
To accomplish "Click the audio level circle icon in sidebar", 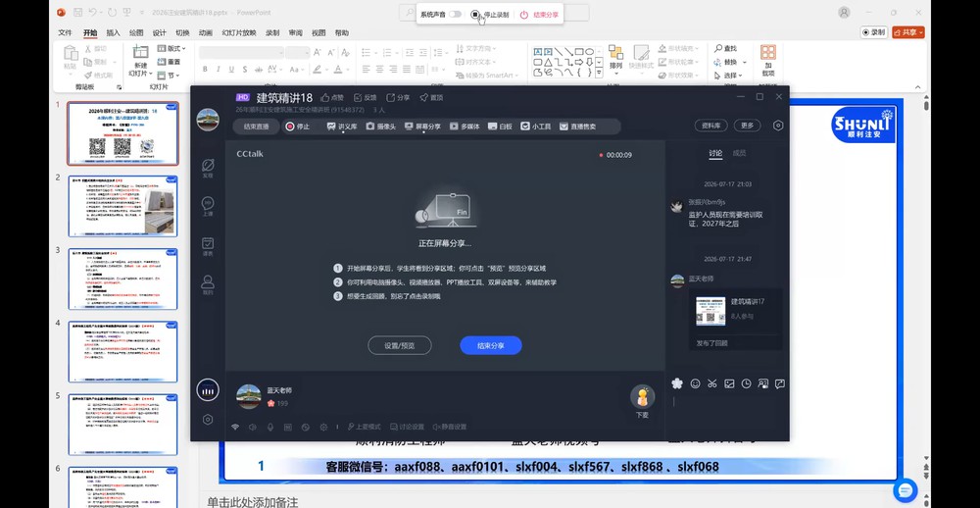I will coord(208,389).
